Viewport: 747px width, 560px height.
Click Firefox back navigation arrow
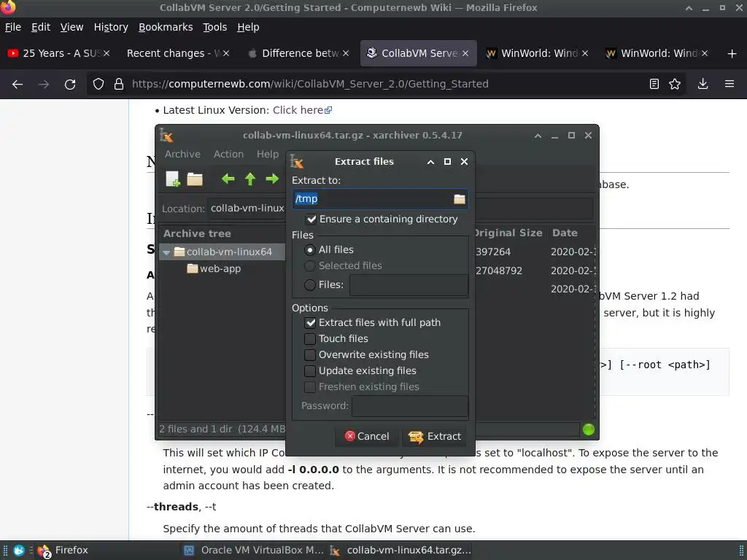18,85
